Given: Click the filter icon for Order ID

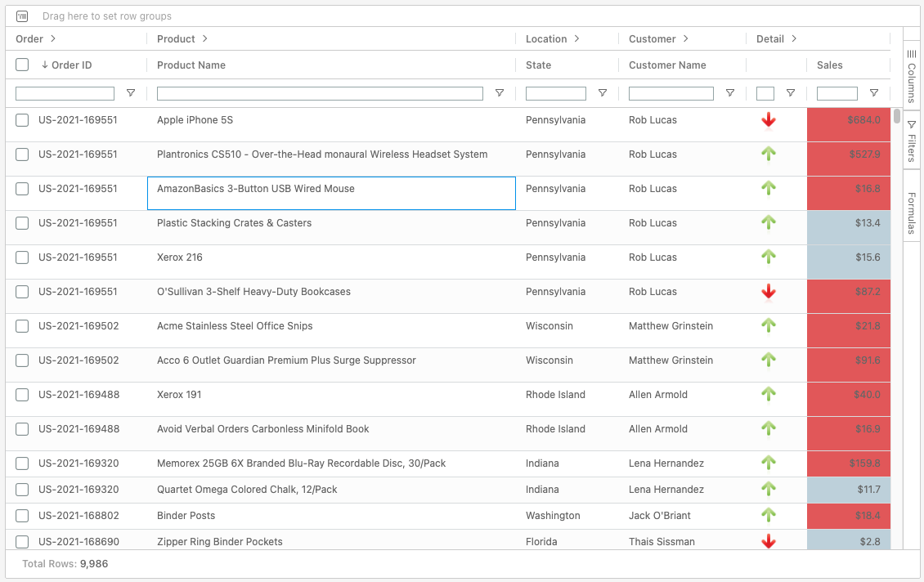Looking at the screenshot, I should 131,93.
